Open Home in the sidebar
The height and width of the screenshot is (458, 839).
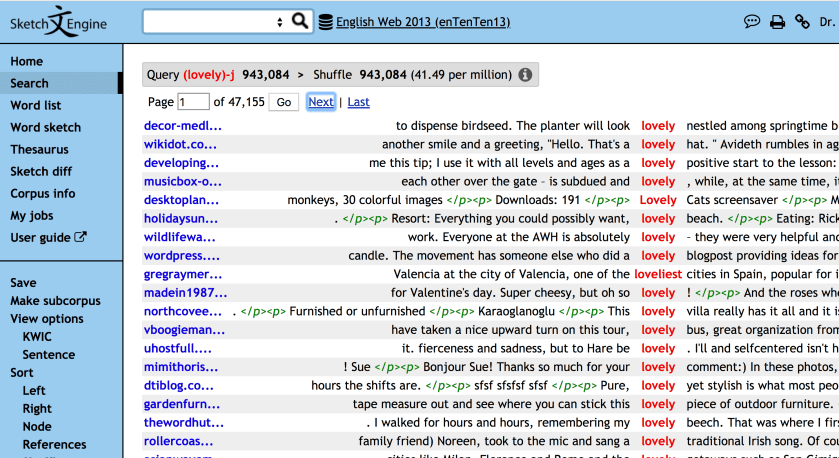pos(26,61)
